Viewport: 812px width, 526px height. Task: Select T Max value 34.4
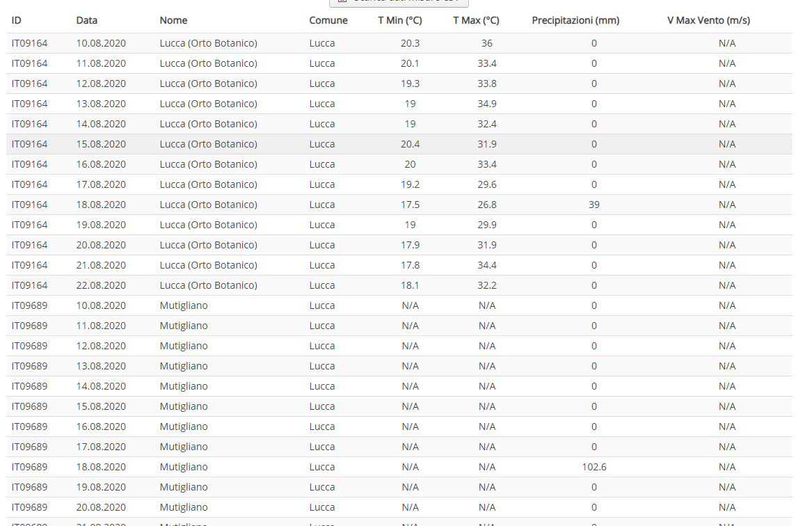(487, 265)
